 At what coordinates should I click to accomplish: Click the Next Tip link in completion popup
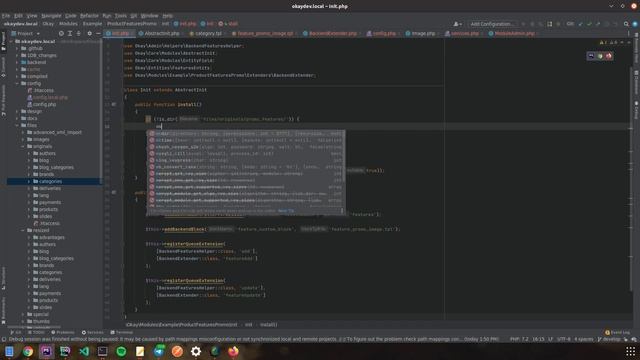coord(286,211)
